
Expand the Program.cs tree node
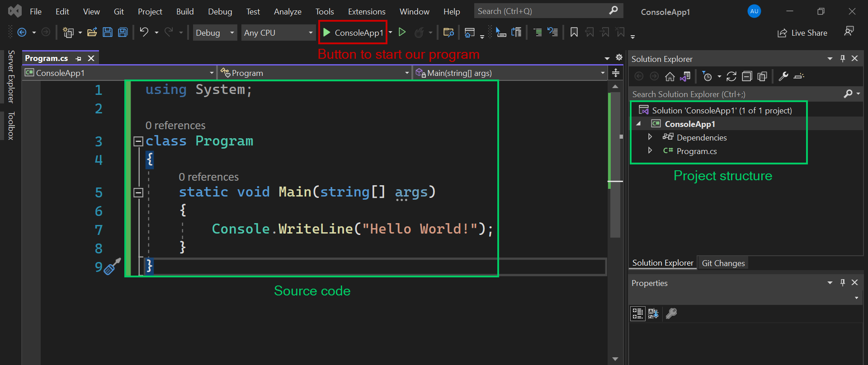click(650, 150)
